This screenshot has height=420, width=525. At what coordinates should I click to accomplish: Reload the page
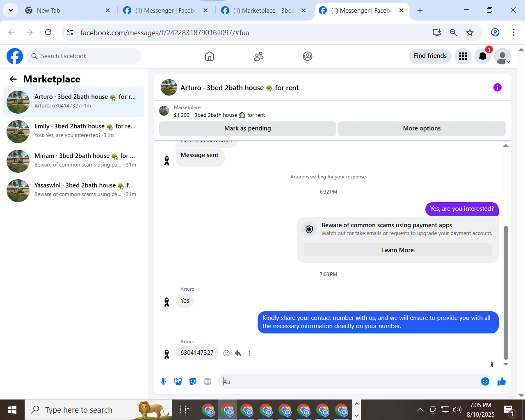(48, 32)
